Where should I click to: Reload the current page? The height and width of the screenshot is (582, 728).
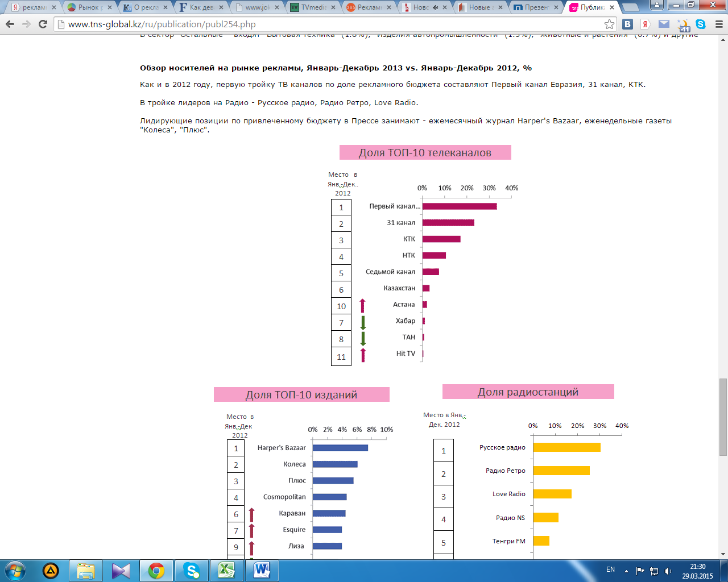43,24
